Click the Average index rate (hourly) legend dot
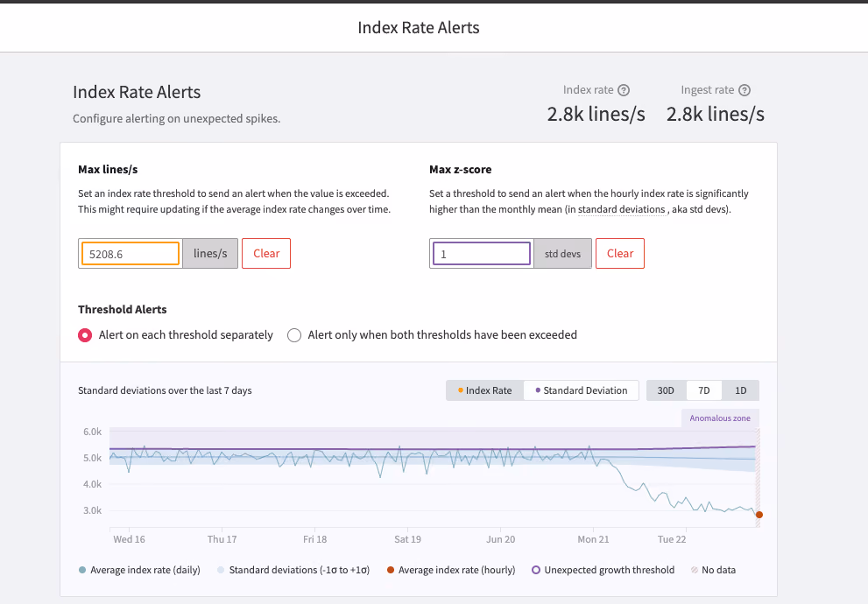Image resolution: width=868 pixels, height=604 pixels. (x=391, y=570)
